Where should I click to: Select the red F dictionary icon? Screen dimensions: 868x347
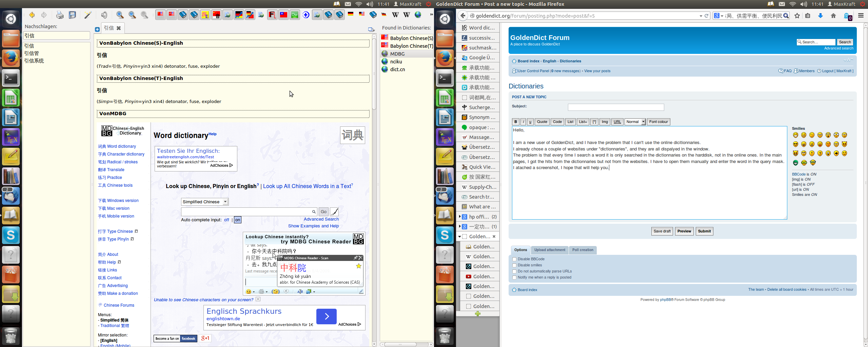click(x=272, y=15)
